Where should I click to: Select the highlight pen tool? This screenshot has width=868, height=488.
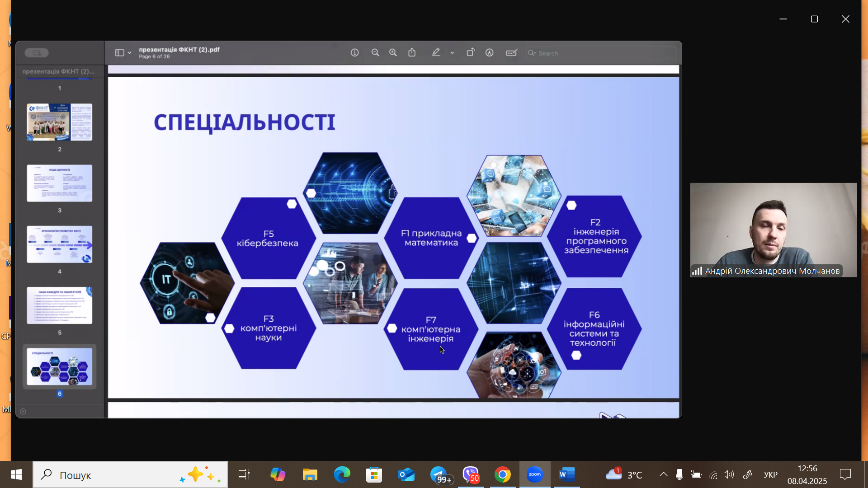tap(436, 53)
